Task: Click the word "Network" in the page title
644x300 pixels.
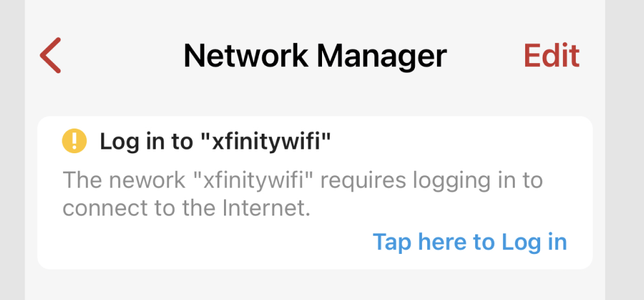Action: coord(245,55)
